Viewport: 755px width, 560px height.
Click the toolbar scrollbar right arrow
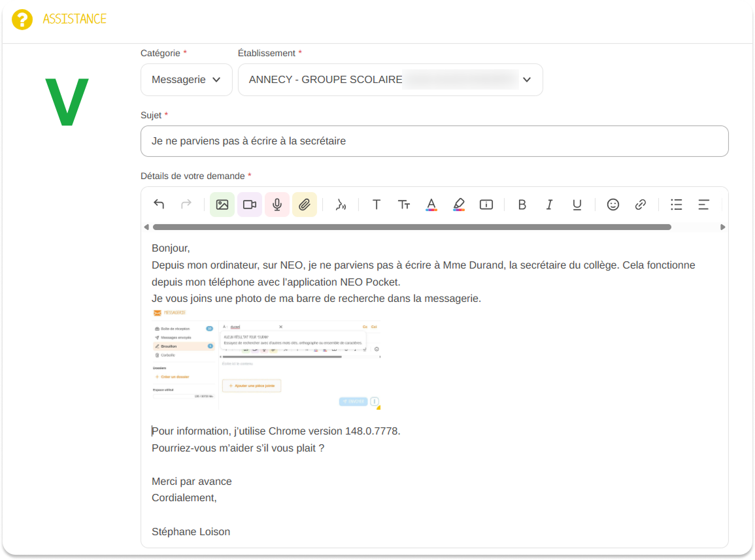pos(723,227)
